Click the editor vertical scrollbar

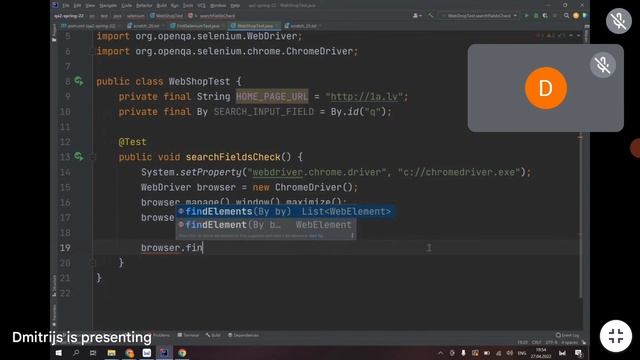click(x=580, y=216)
